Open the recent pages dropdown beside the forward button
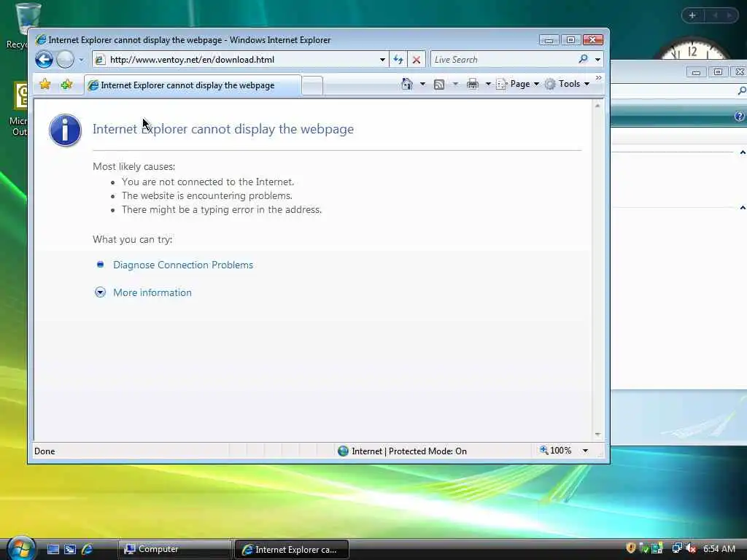 (x=81, y=60)
